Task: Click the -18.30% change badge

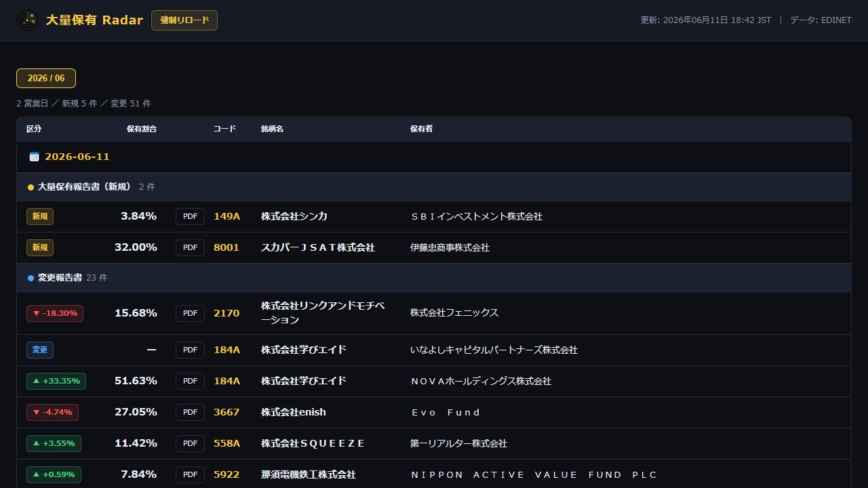Action: pyautogui.click(x=55, y=313)
